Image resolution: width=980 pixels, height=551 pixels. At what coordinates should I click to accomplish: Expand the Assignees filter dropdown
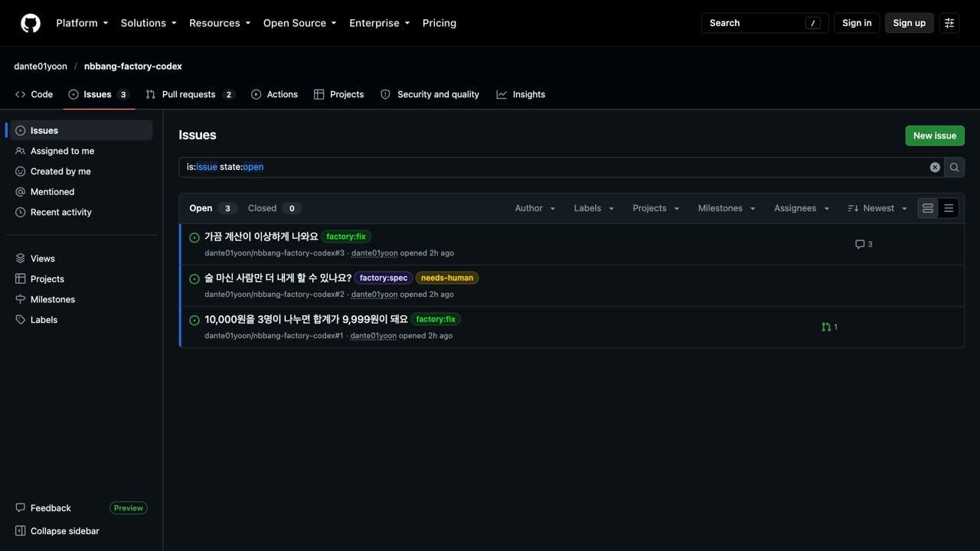tap(802, 208)
